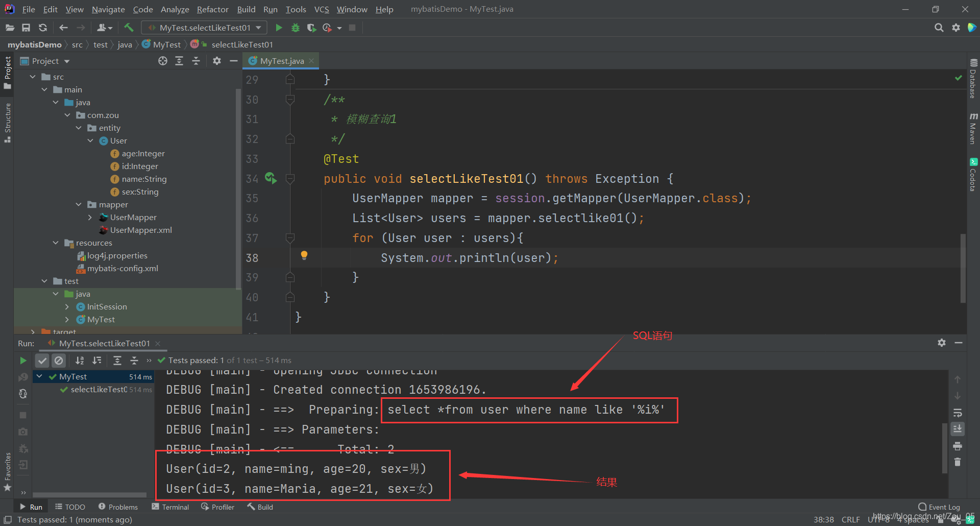Run MyTest.selectLikeTest01 with green play icon
This screenshot has height=526, width=980.
tap(279, 28)
